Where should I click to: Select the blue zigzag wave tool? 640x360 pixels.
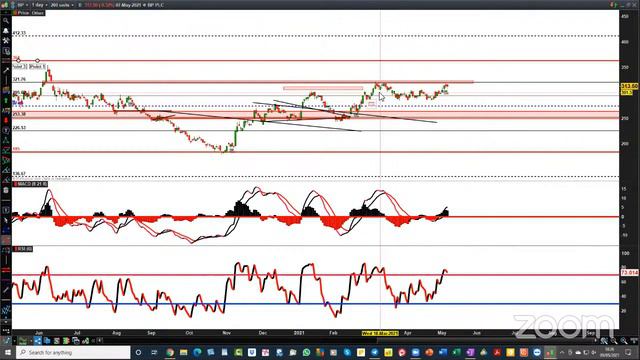tap(6, 310)
